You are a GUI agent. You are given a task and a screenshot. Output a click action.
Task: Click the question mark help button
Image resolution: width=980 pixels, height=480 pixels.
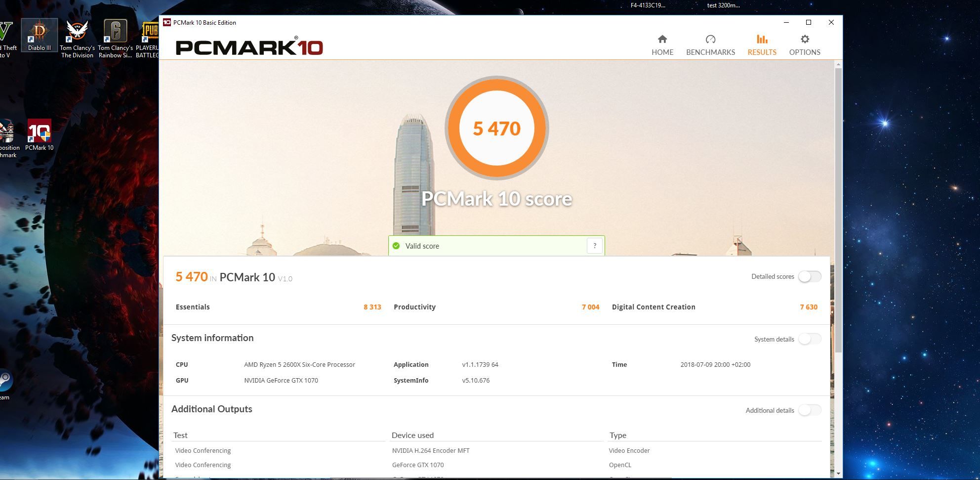coord(595,246)
